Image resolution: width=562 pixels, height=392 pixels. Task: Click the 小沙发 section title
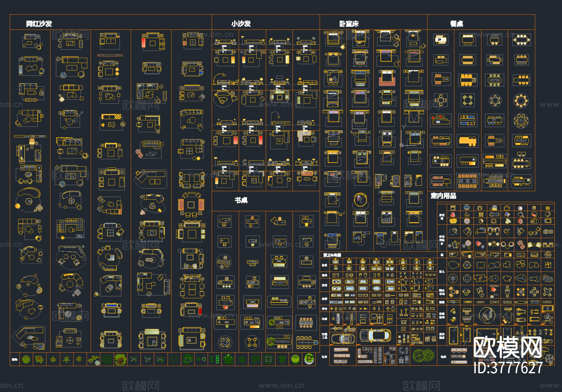[x=241, y=24]
